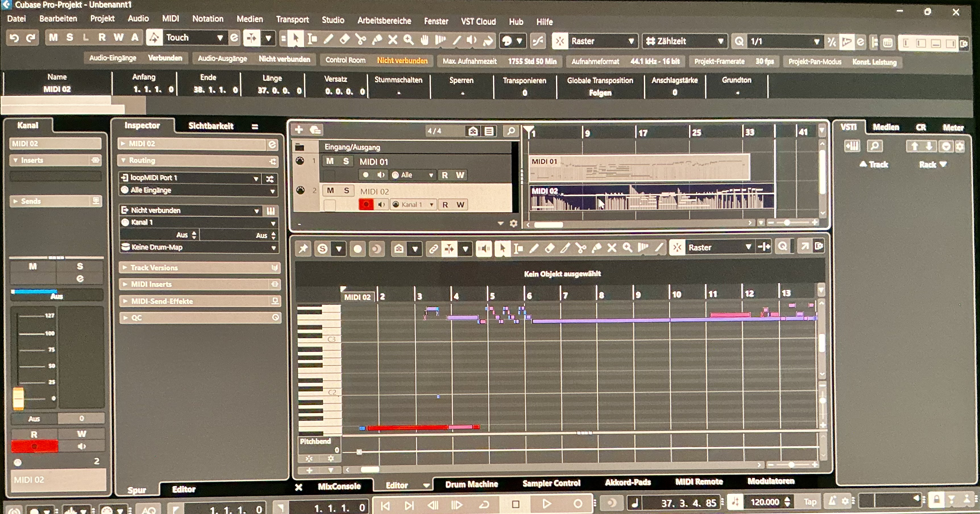
Task: Select the Split scissors tool in main toolbar
Action: click(361, 40)
